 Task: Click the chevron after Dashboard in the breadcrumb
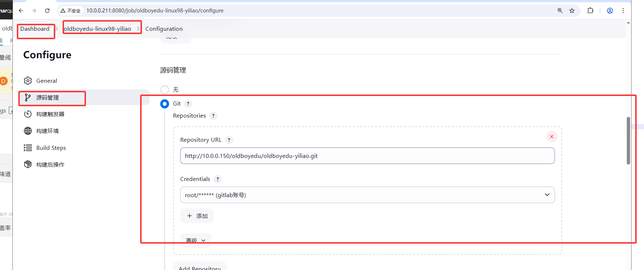[x=57, y=29]
